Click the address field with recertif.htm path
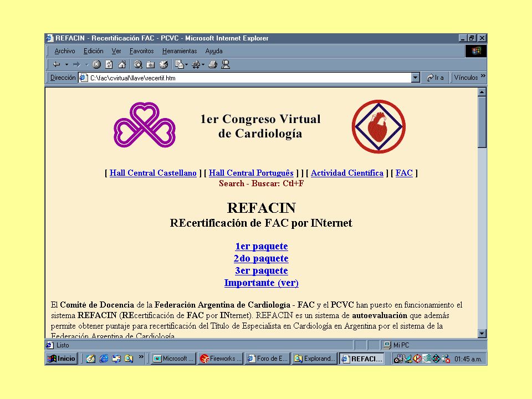 click(244, 78)
